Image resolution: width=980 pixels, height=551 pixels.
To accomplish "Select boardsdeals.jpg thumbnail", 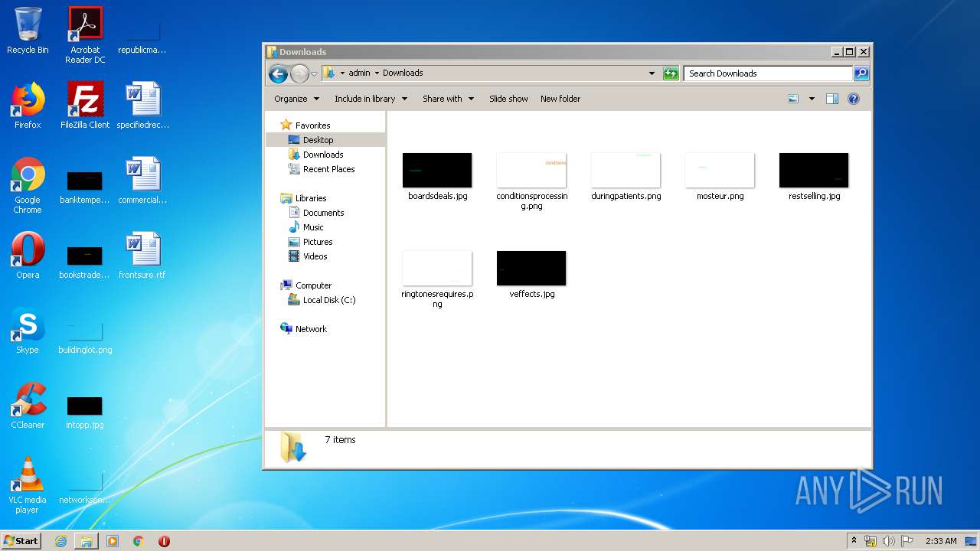I will tap(437, 171).
